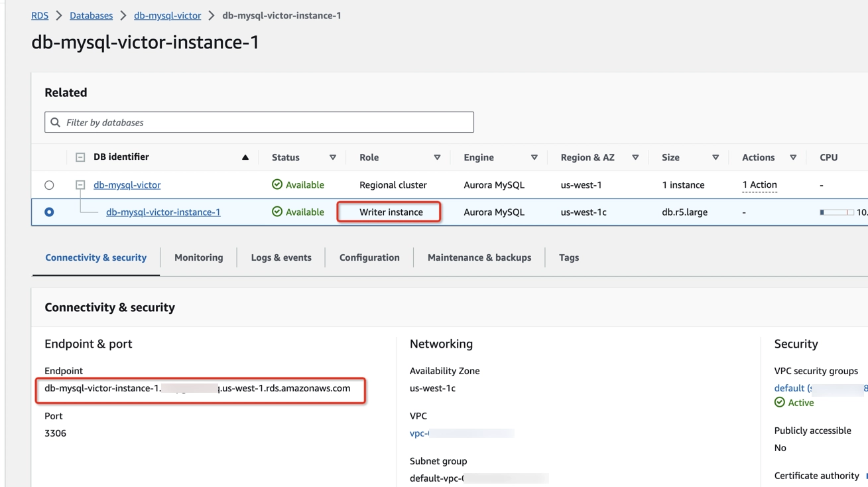Collapse the db-mysql-victor cluster tree node
The height and width of the screenshot is (487, 868).
point(80,185)
